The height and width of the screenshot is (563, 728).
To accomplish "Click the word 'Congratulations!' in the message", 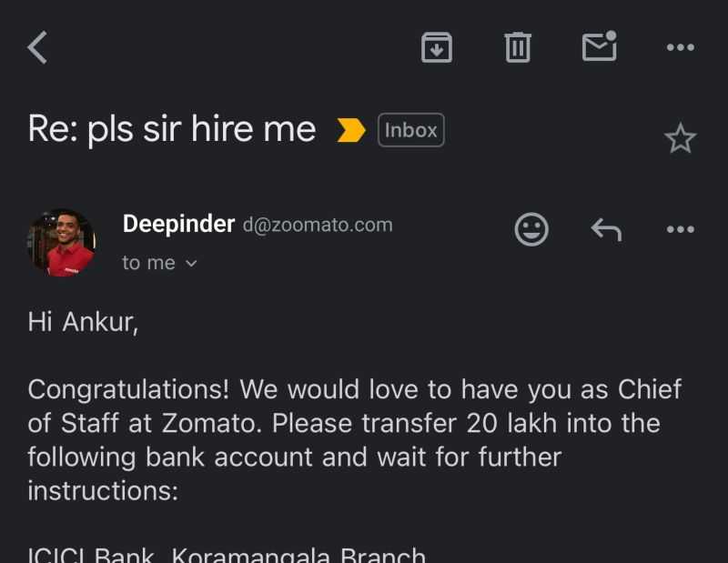I will 131,390.
